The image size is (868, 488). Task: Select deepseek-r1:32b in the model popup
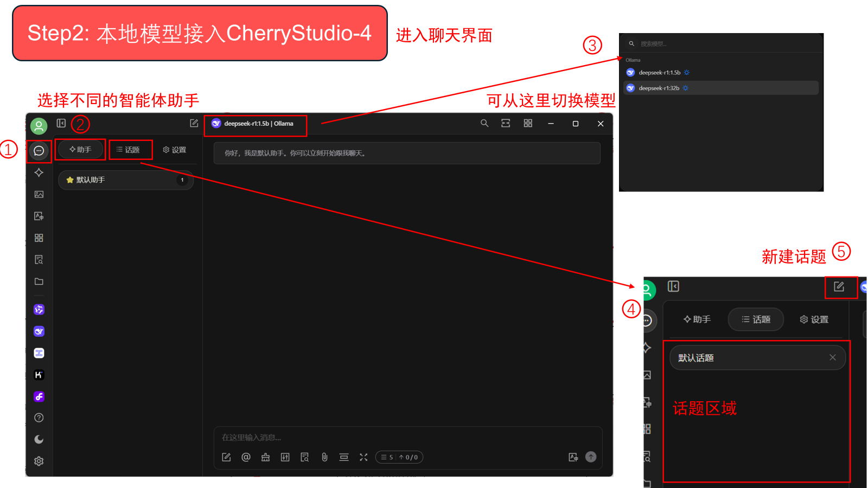tap(721, 88)
